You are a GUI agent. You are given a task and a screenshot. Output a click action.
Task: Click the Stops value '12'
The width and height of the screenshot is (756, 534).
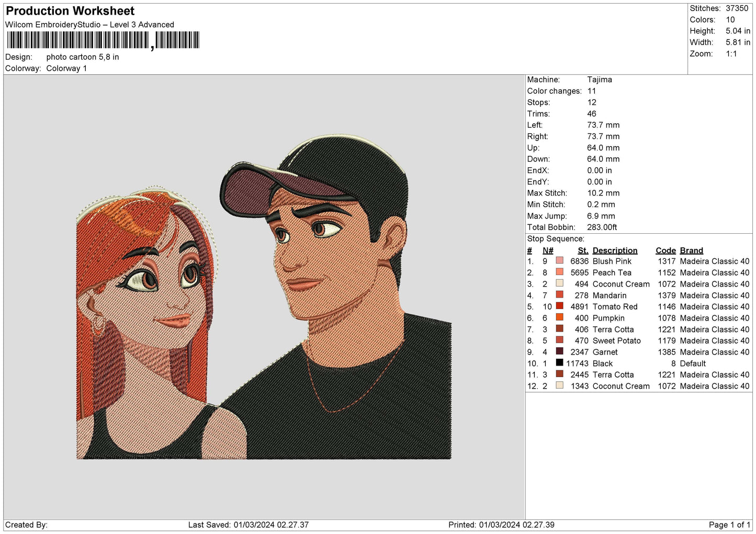(592, 103)
